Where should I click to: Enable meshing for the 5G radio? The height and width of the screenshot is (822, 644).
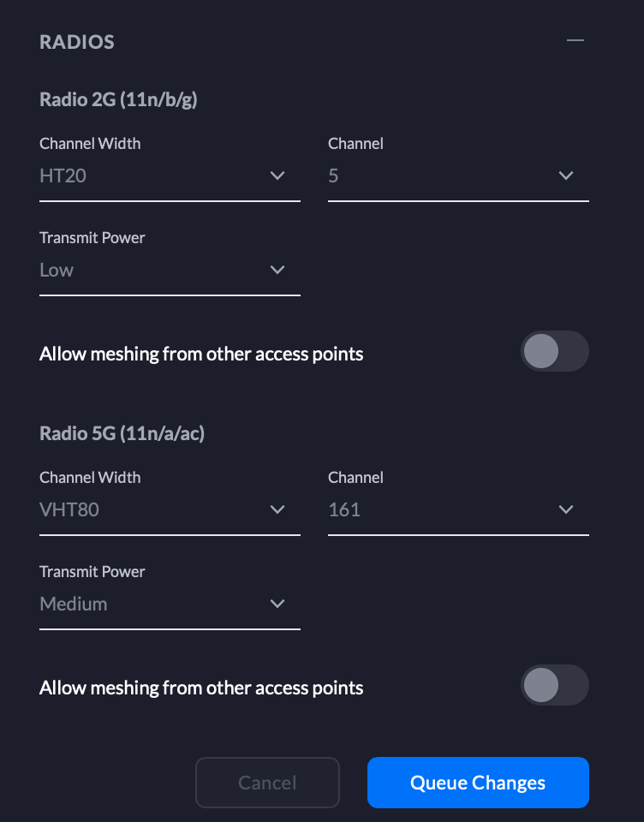coord(554,685)
